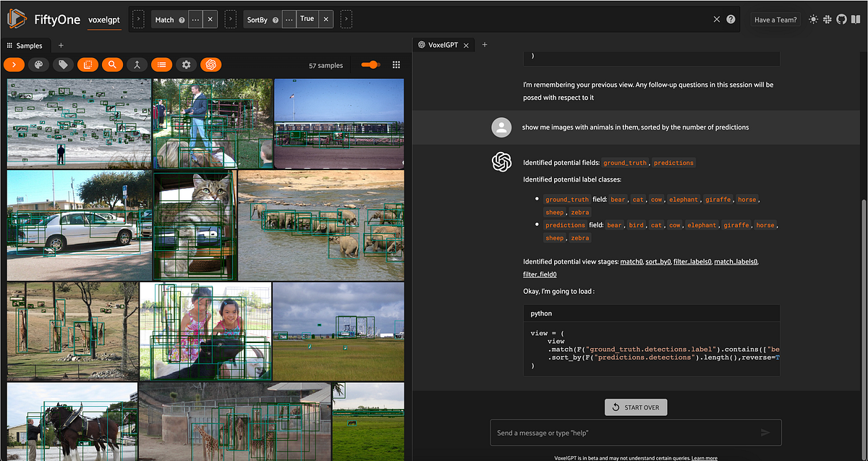Toggle the selected labels visibility icon
Screen dimensions: 868x461
[x=88, y=64]
